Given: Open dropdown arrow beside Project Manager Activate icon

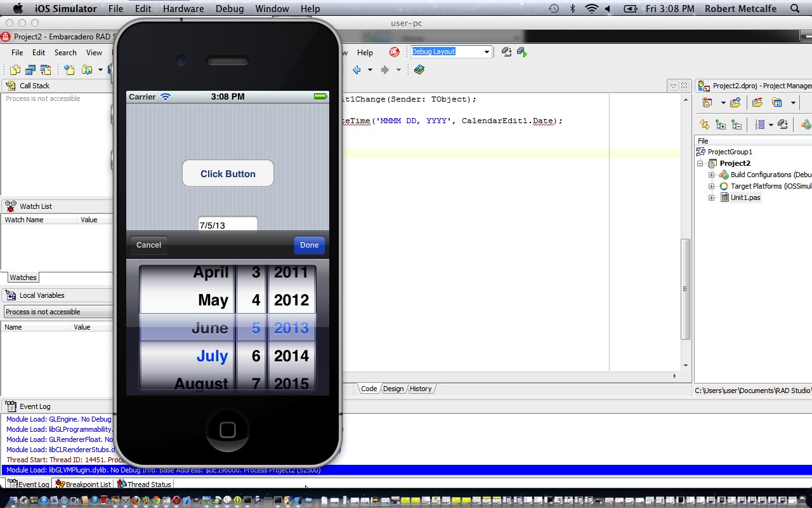Looking at the screenshot, I should pos(723,103).
